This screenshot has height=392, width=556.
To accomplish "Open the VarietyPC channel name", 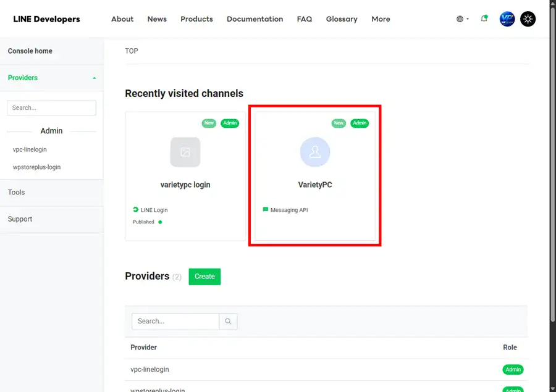I will tap(315, 185).
